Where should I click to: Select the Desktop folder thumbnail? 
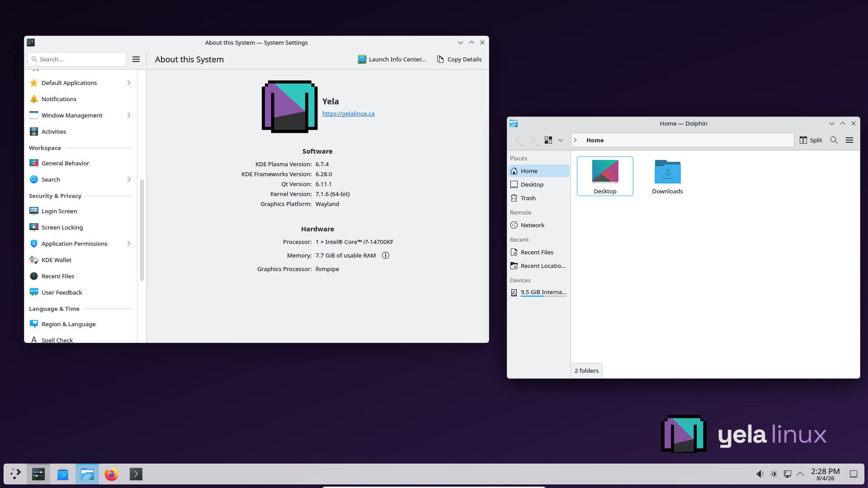pyautogui.click(x=605, y=171)
